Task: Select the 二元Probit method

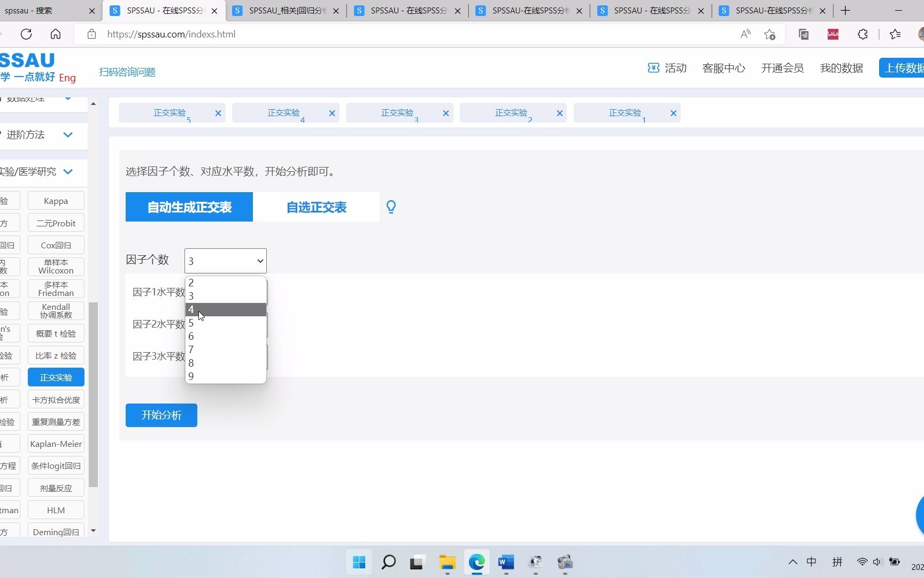Action: (56, 223)
